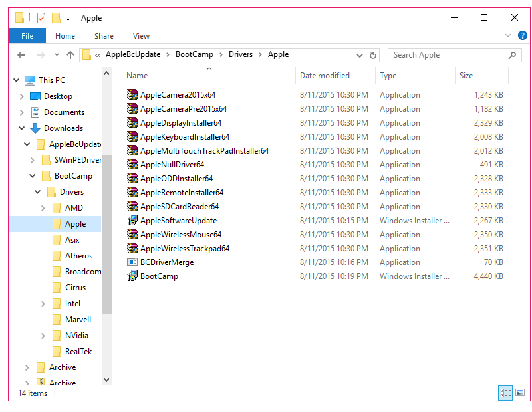
Task: Select the AppleRemoteInstaller64 file icon
Action: click(132, 192)
